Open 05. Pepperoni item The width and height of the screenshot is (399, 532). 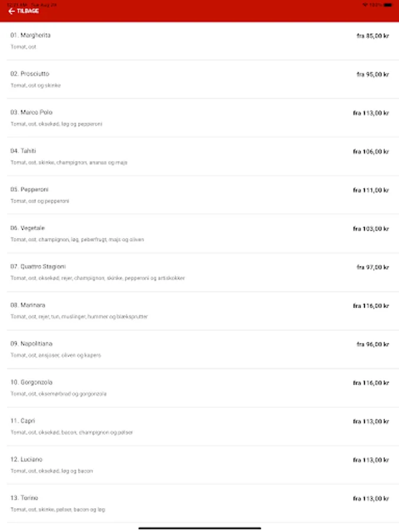tap(29, 190)
